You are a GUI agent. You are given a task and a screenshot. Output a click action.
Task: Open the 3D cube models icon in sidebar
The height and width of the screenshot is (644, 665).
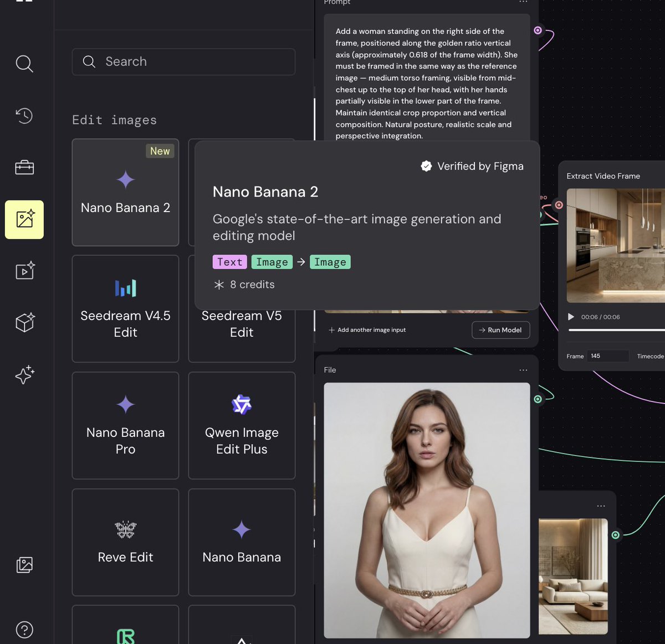point(24,322)
